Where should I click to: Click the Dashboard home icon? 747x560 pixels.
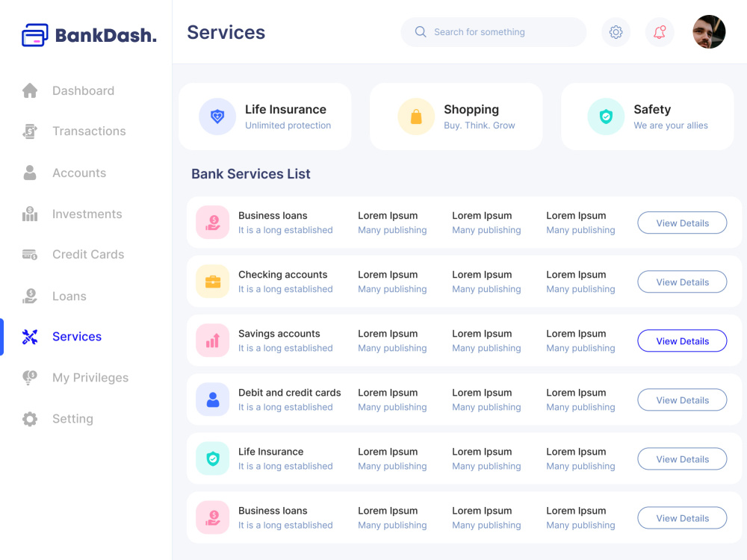click(30, 90)
